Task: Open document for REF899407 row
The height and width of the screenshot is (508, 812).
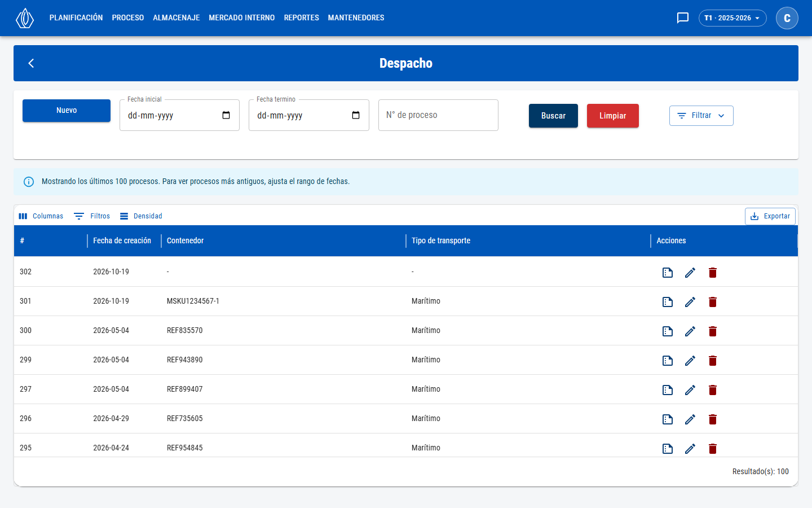Action: (x=668, y=390)
